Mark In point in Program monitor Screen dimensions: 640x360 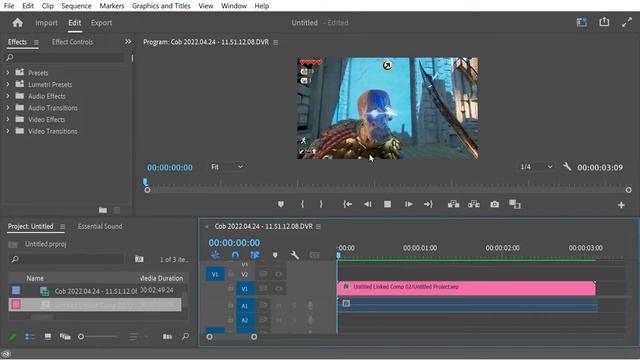[x=302, y=204]
